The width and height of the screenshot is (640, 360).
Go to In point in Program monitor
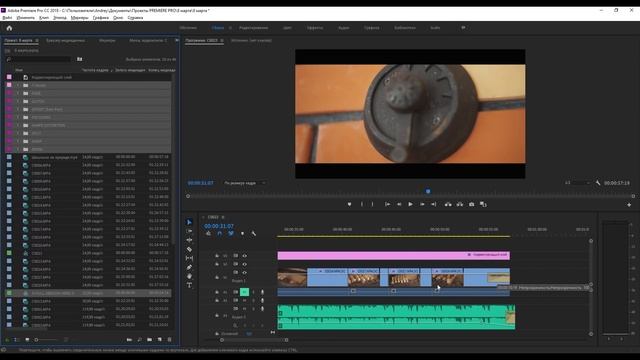tap(387, 204)
